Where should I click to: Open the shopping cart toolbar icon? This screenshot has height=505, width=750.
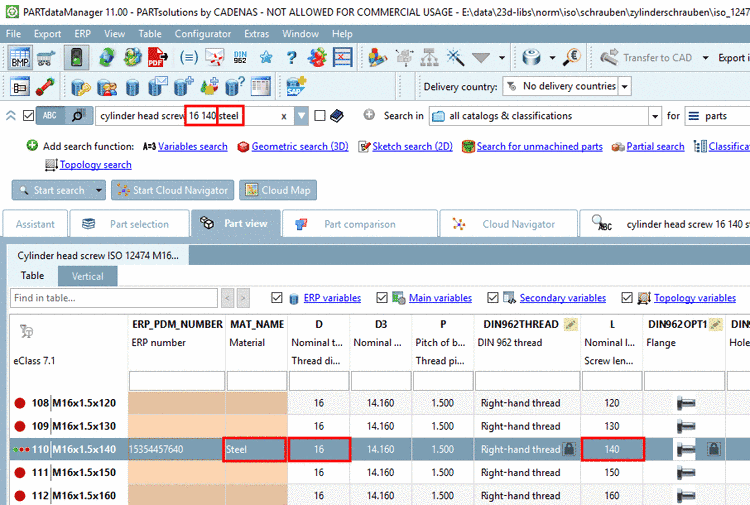point(45,58)
